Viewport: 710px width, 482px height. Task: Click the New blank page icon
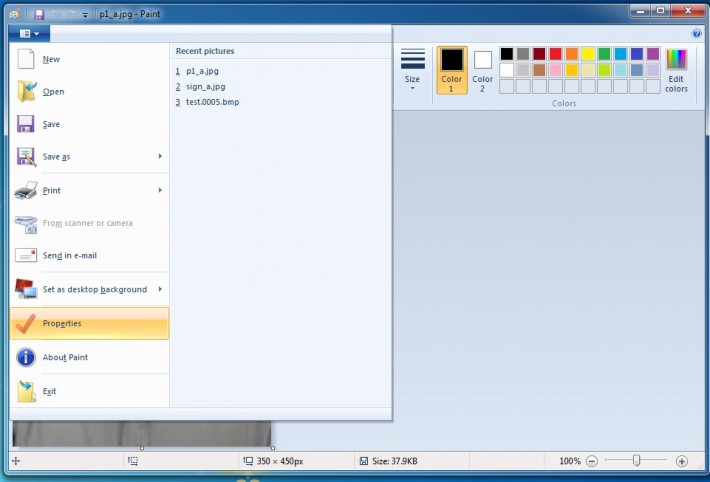click(x=26, y=59)
